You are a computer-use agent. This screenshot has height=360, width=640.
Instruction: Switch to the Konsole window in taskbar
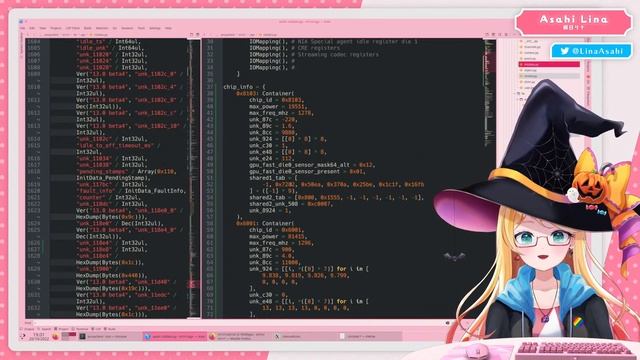pos(109,337)
